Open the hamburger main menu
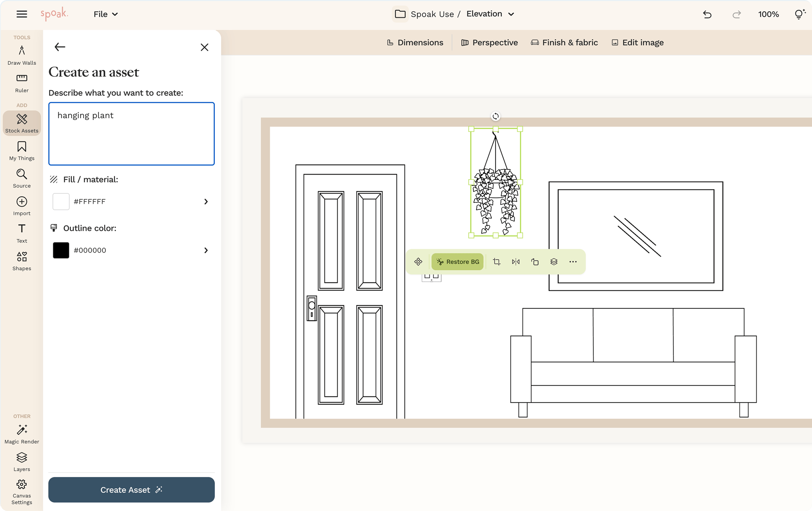 point(21,14)
